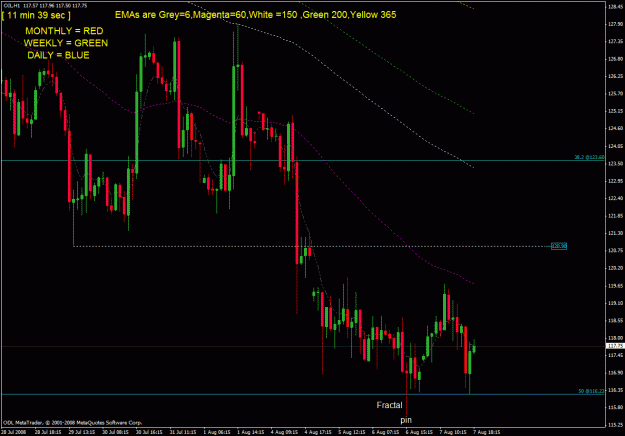The height and width of the screenshot is (436, 625).
Task: Click the 121.30 price scale value
Action: [616, 233]
